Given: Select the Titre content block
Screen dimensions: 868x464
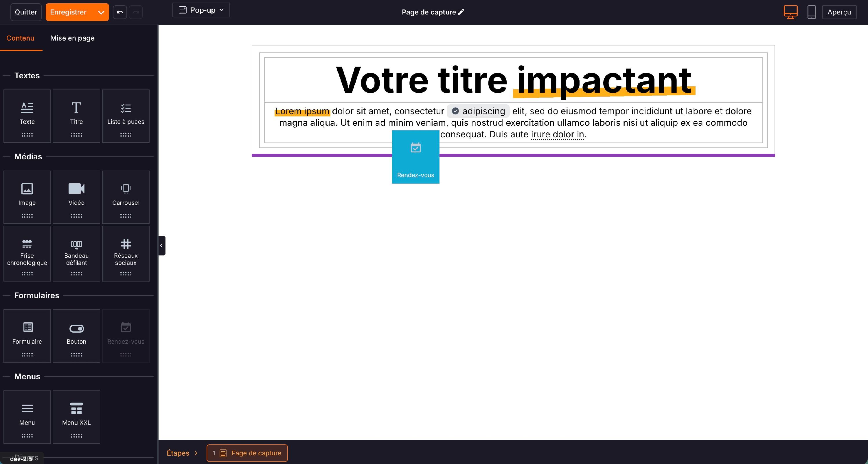Looking at the screenshot, I should pos(76,116).
